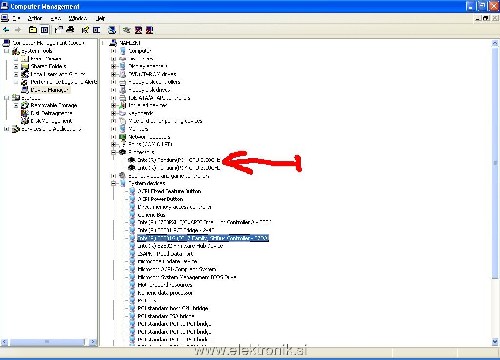Select ACPI Fixed Feature Button
The image size is (500, 360).
tap(169, 191)
